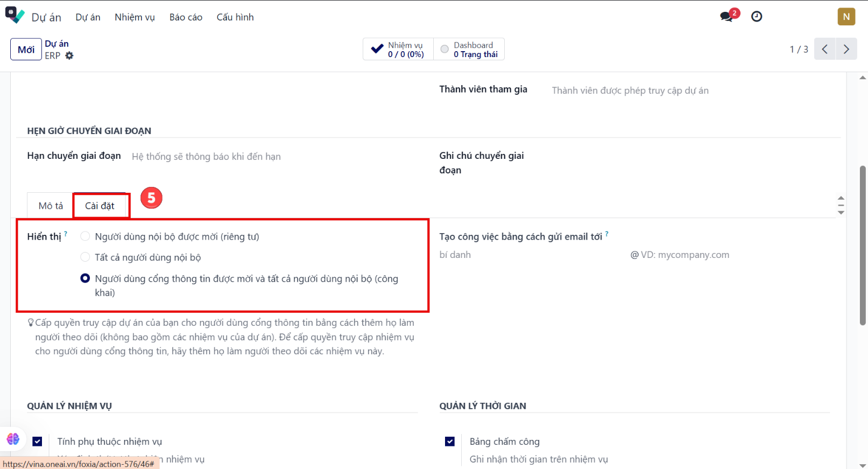Screen dimensions: 868x469
Task: Open the Nhiệm vụ menu
Action: tap(135, 17)
